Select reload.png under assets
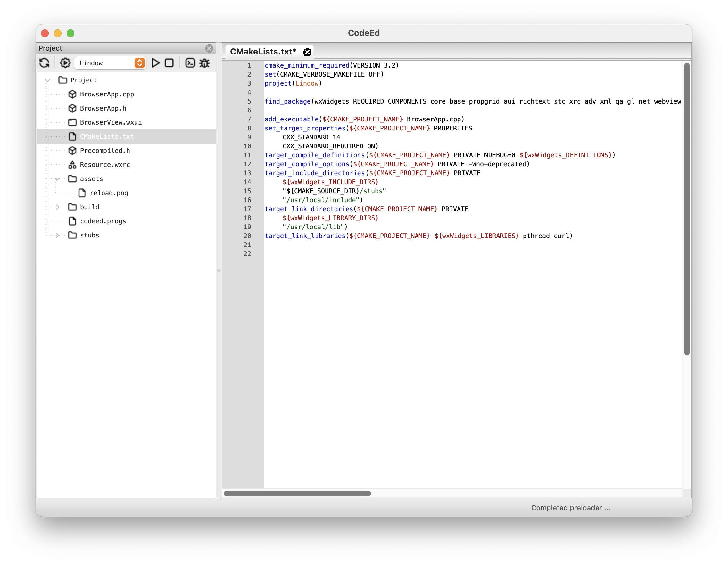 point(109,193)
